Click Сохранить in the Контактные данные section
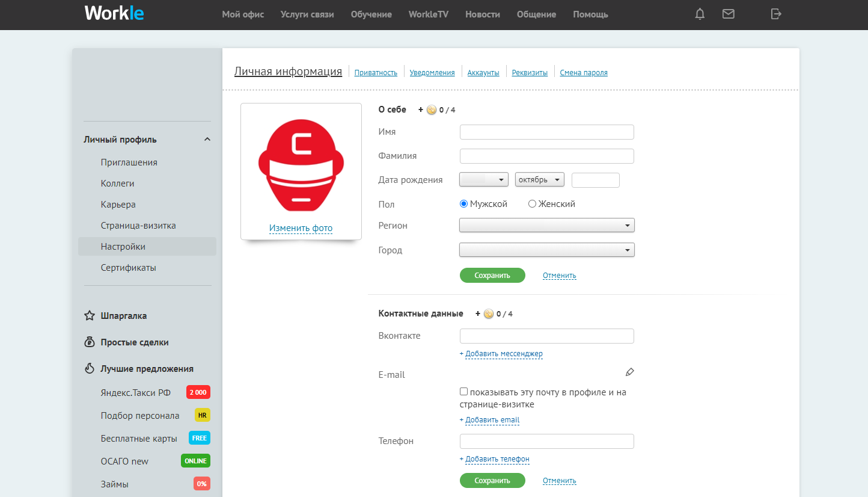Image resolution: width=868 pixels, height=497 pixels. coord(492,481)
